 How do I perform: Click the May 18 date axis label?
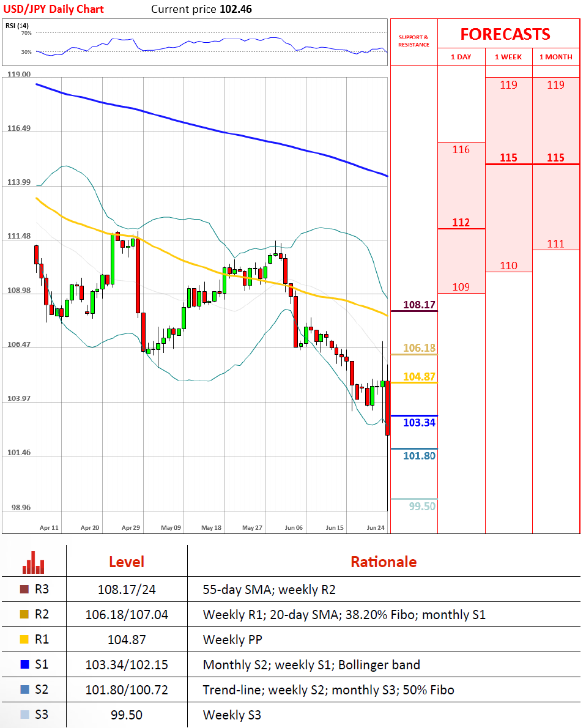211,527
